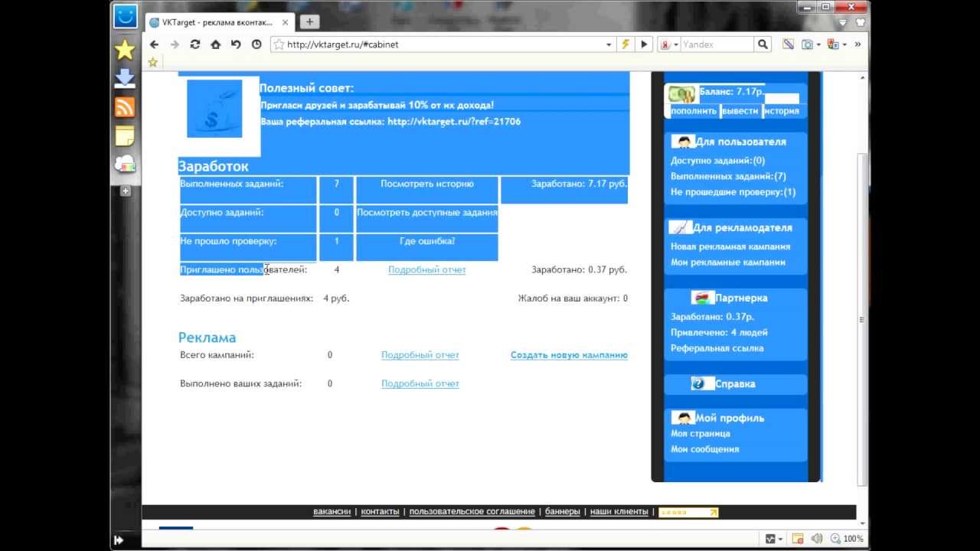The width and height of the screenshot is (980, 551).
Task: Toggle sidebar with bottom-left arrow icon
Action: (119, 540)
